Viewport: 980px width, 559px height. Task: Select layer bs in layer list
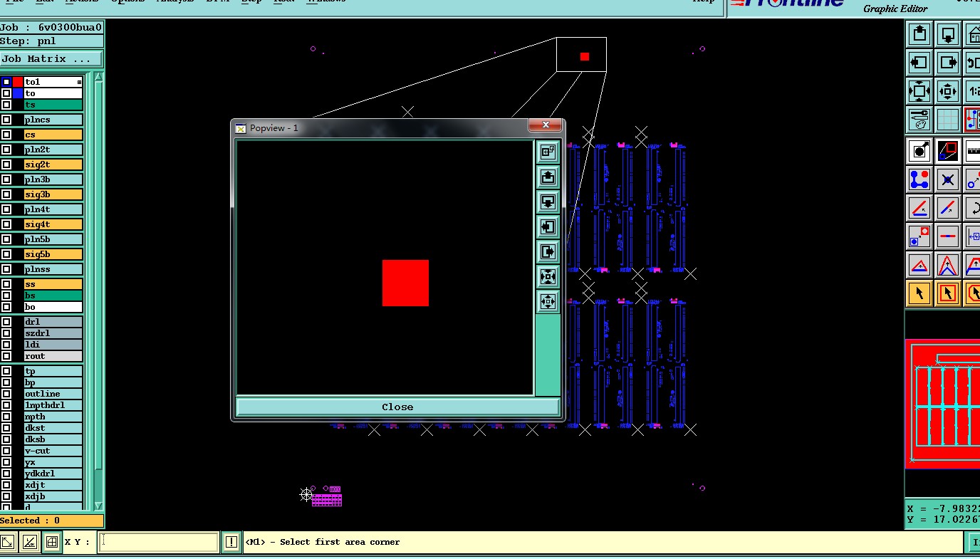click(53, 296)
